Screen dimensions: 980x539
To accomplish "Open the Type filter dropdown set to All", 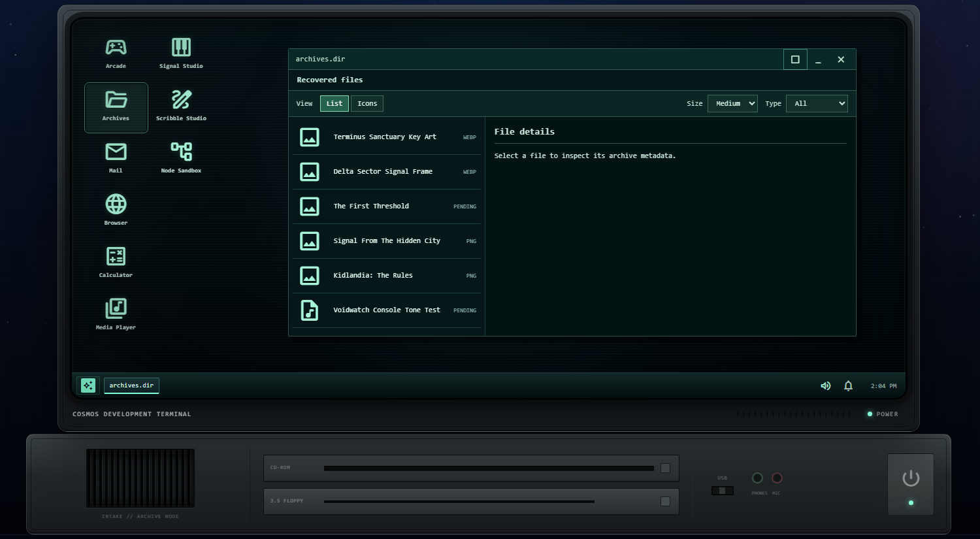I will click(817, 103).
